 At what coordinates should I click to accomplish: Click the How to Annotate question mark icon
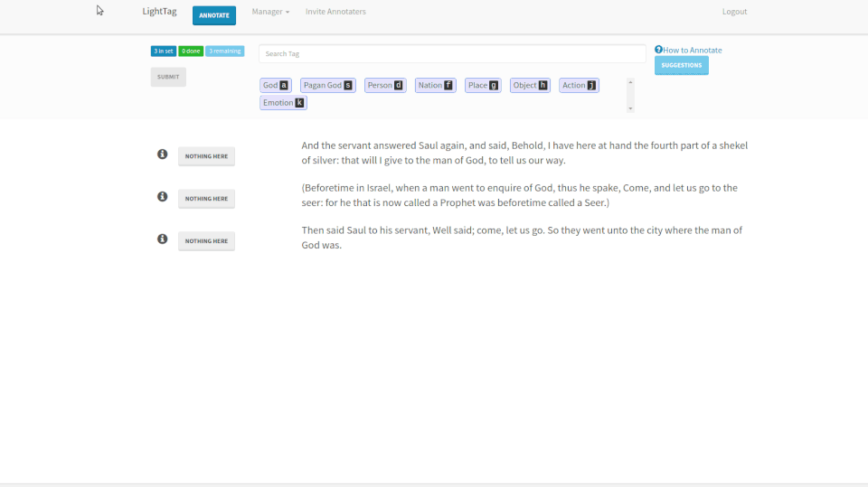pyautogui.click(x=658, y=50)
